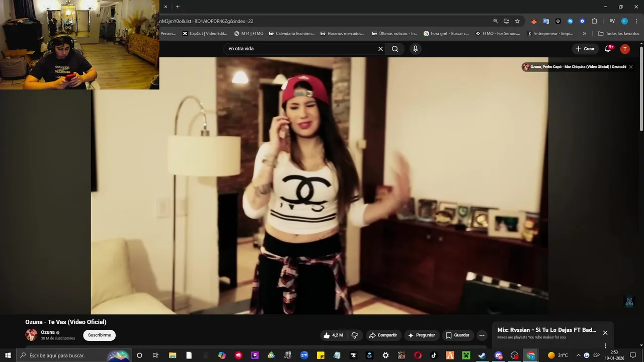Image resolution: width=644 pixels, height=362 pixels.
Task: Like the Ozuna Te Vas video
Action: [333, 335]
